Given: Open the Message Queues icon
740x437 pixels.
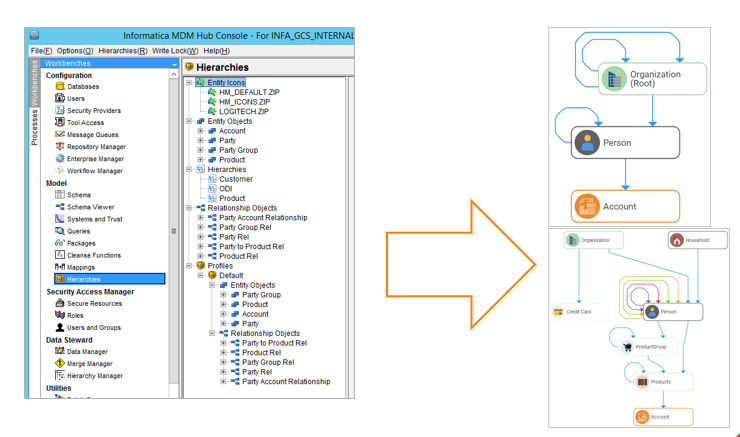Looking at the screenshot, I should [x=60, y=134].
